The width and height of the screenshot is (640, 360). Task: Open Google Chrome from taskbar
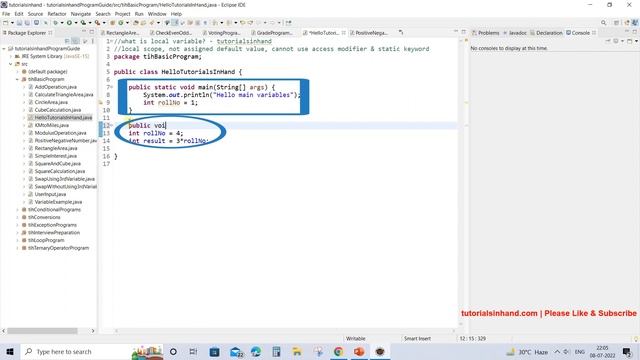point(338,351)
